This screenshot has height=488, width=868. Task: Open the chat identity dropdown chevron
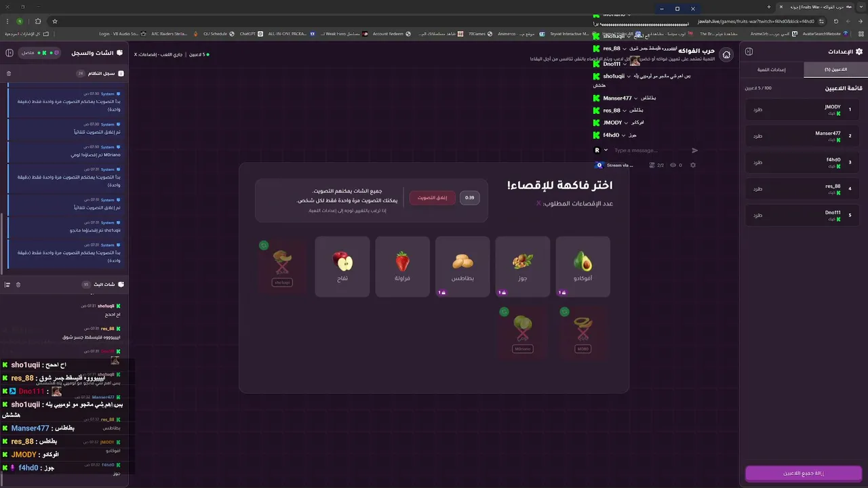(606, 150)
